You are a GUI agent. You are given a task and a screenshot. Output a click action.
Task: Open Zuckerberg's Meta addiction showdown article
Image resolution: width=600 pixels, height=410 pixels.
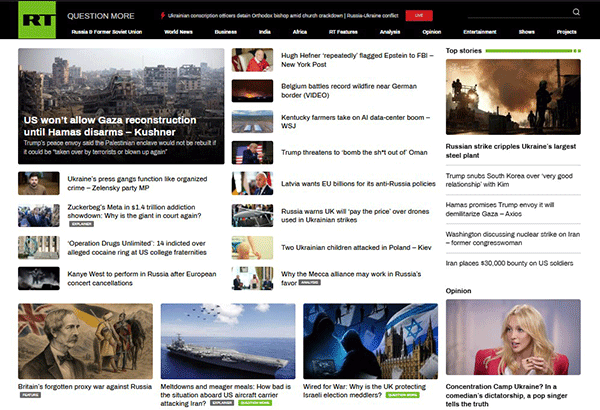point(134,211)
